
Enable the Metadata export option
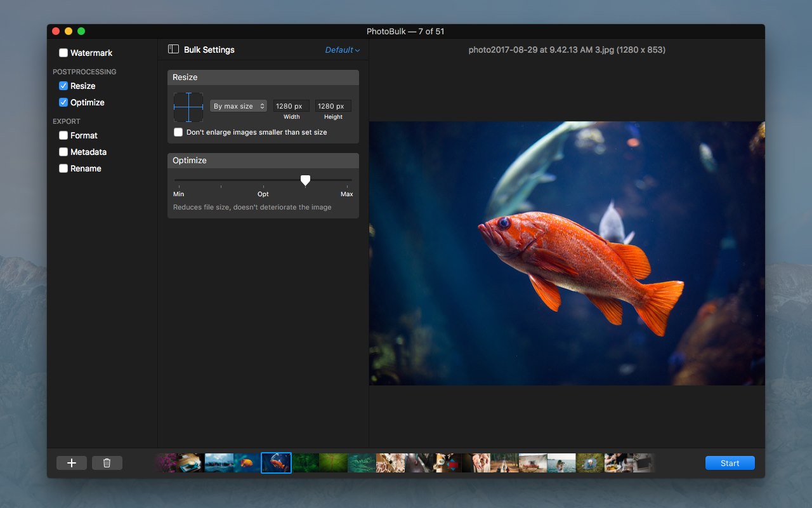point(63,152)
